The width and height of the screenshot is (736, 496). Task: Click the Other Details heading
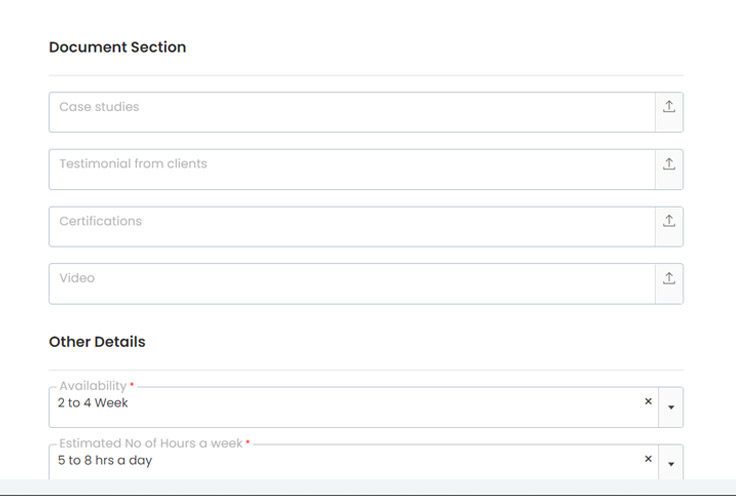97,342
